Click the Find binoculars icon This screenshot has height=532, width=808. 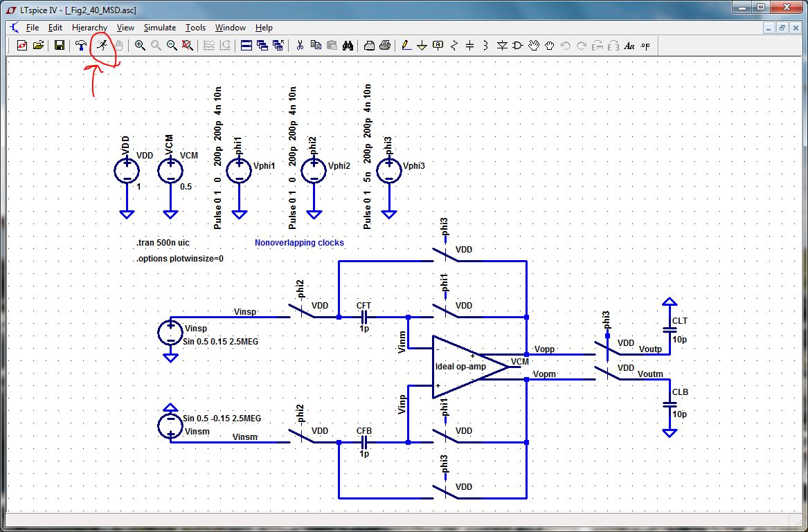click(x=348, y=46)
